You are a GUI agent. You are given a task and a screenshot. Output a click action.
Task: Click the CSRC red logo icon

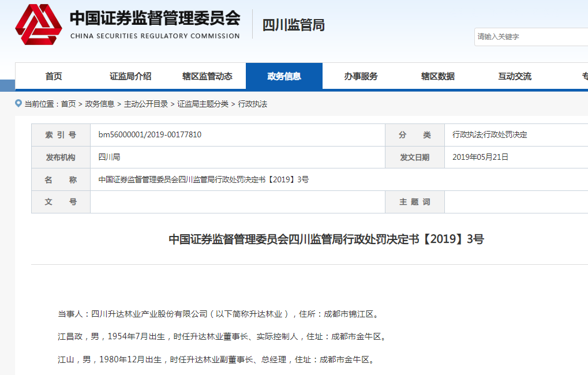(38, 24)
